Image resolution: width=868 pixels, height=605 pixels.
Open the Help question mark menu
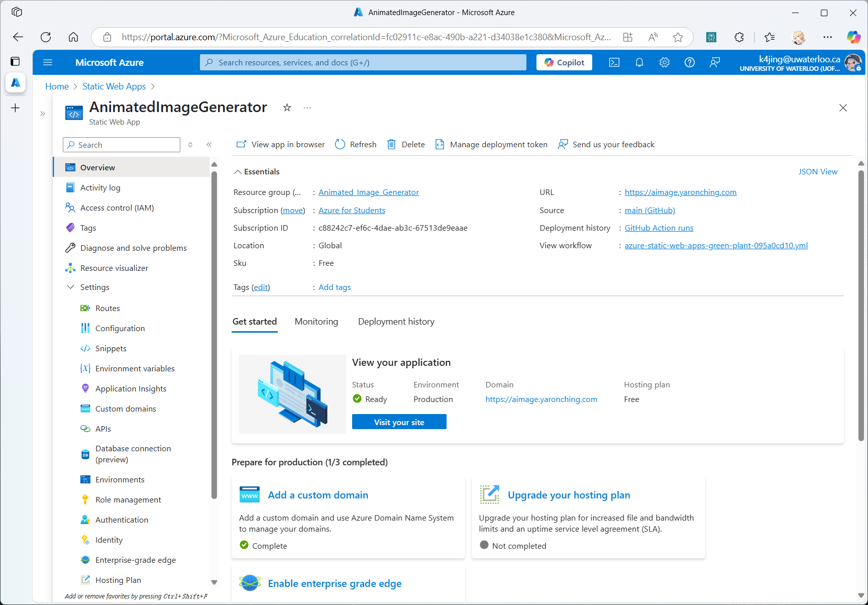click(690, 62)
